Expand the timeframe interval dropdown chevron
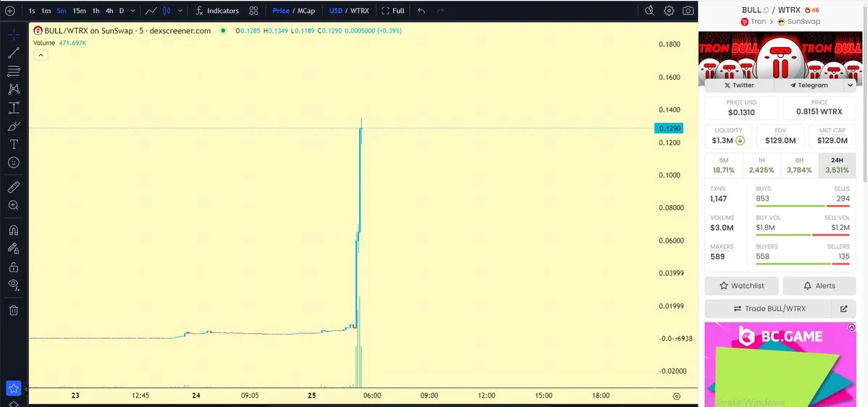Image resolution: width=868 pixels, height=407 pixels. (x=133, y=11)
